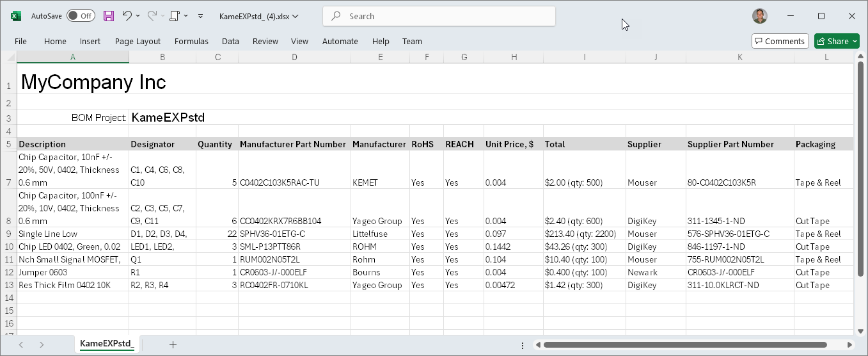The width and height of the screenshot is (868, 356).
Task: Click the page orientation icon in quick access toolbar
Action: click(174, 16)
